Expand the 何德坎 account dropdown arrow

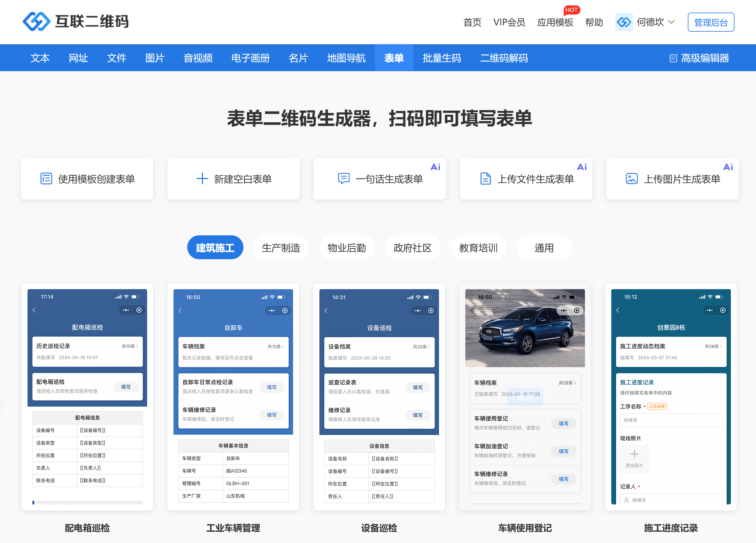tap(671, 22)
